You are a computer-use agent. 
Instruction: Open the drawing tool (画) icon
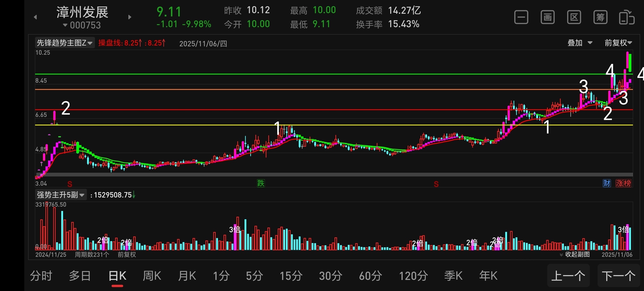[547, 18]
